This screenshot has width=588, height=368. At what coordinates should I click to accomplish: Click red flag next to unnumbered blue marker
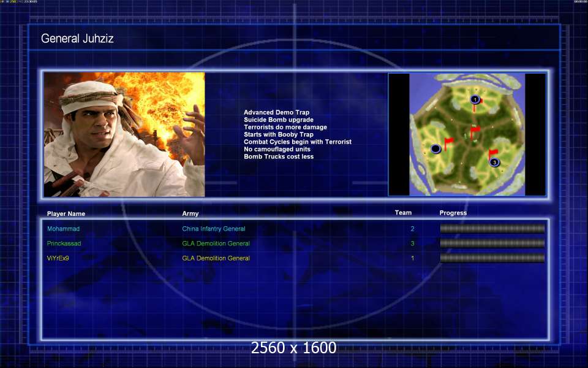(x=448, y=144)
